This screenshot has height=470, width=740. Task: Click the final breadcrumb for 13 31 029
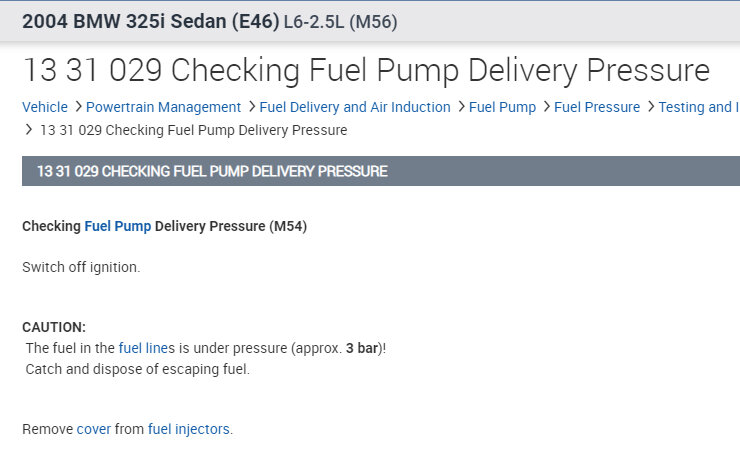[193, 130]
